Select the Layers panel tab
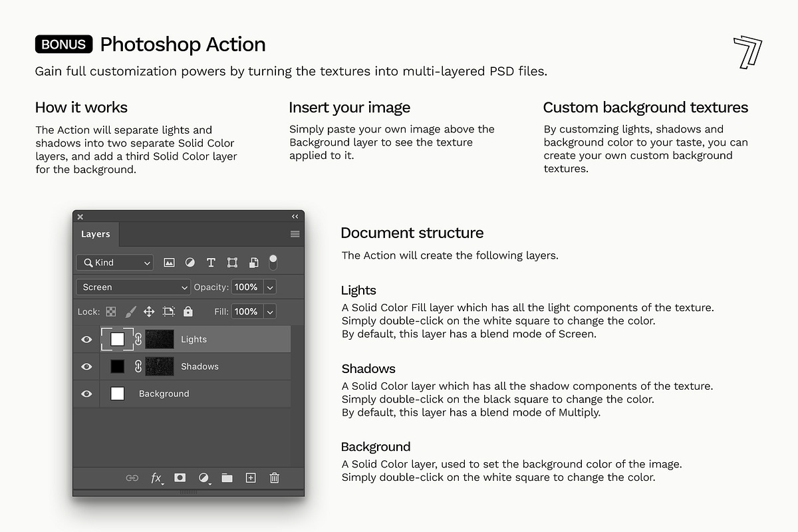This screenshot has height=532, width=798. pyautogui.click(x=96, y=234)
